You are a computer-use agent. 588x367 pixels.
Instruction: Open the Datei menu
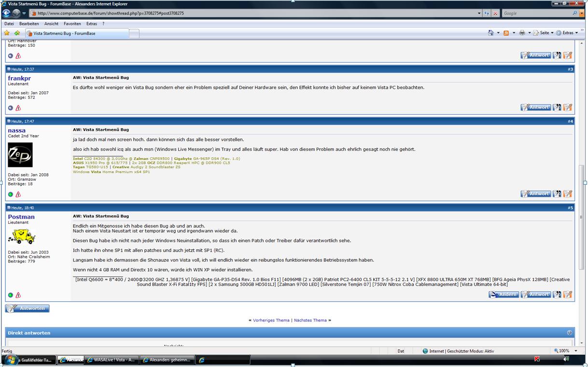(x=9, y=24)
